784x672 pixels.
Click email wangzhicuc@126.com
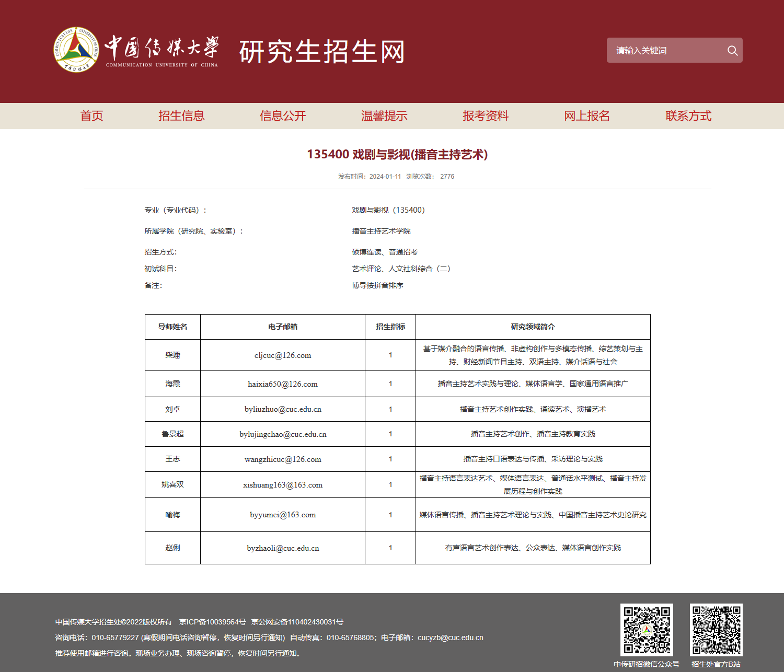[x=283, y=459]
